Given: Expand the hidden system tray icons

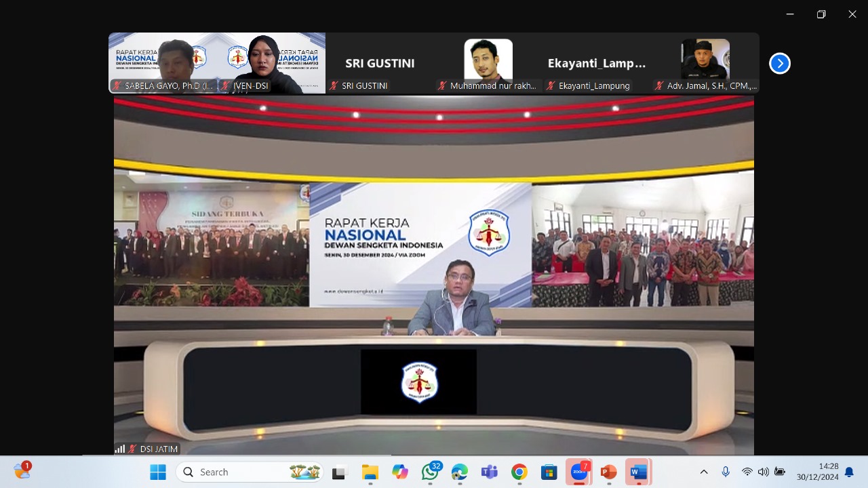Looking at the screenshot, I should (704, 472).
